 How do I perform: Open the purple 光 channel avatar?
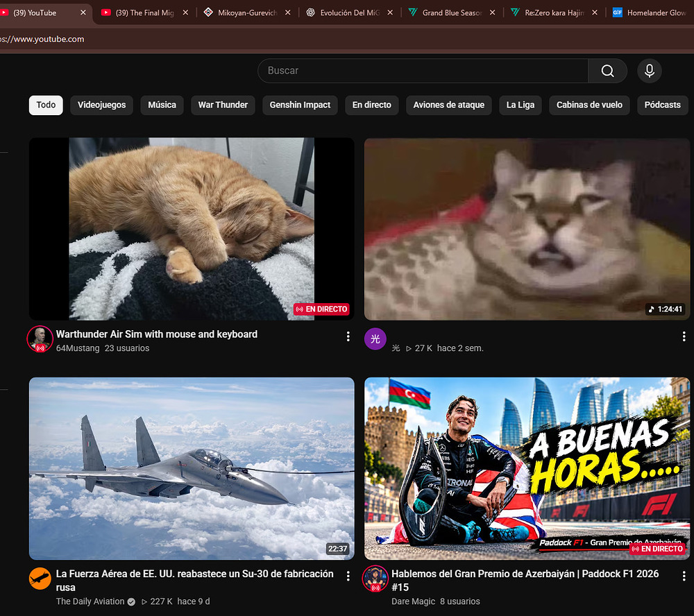[375, 339]
